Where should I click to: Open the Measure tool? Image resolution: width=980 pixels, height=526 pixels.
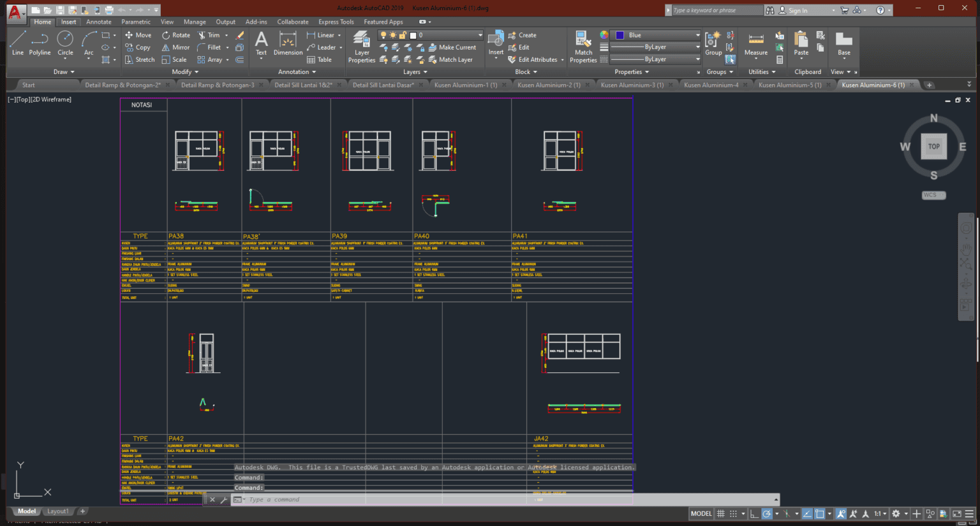pyautogui.click(x=755, y=43)
